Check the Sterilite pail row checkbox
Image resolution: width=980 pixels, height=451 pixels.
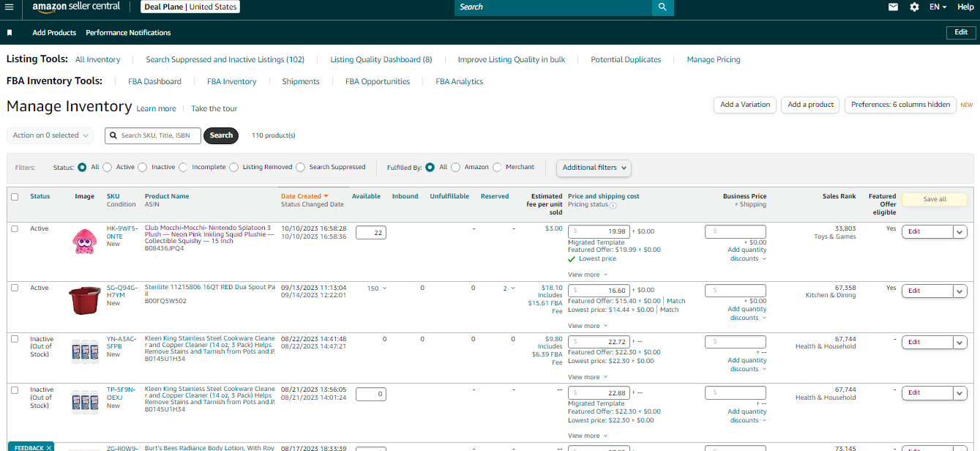[15, 288]
